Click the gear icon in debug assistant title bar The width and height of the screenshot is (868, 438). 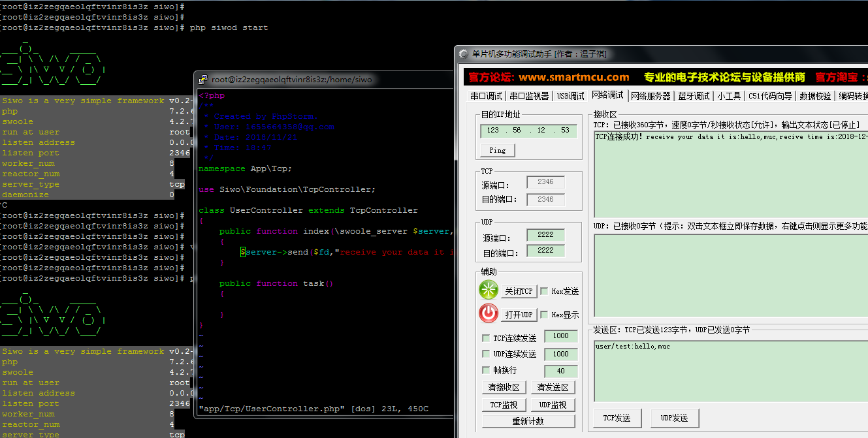(x=463, y=54)
